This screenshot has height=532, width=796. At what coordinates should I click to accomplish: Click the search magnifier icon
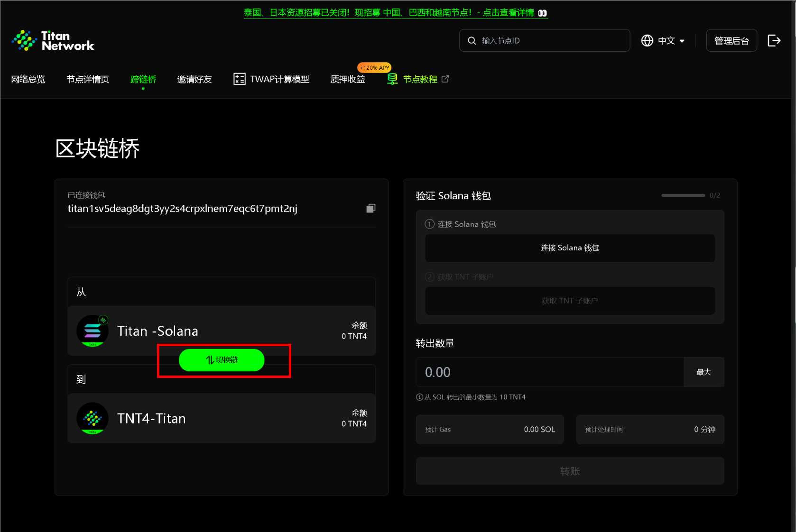coord(472,41)
